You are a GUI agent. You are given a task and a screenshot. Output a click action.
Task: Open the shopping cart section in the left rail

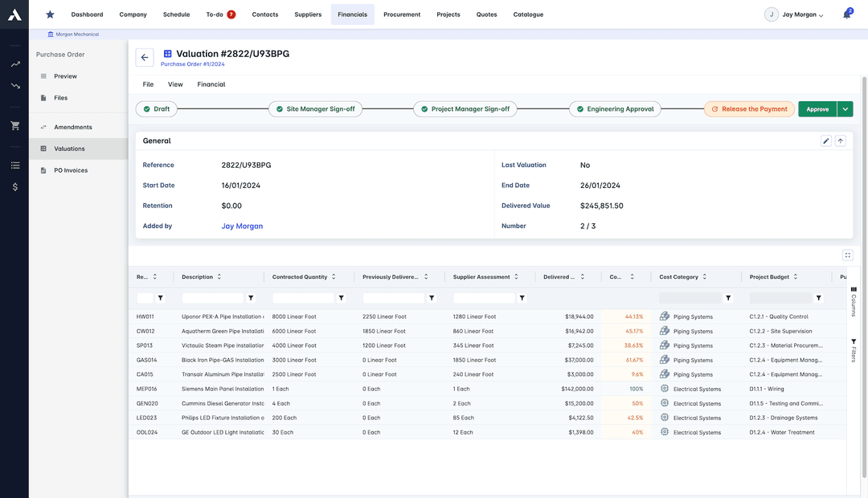click(x=14, y=124)
